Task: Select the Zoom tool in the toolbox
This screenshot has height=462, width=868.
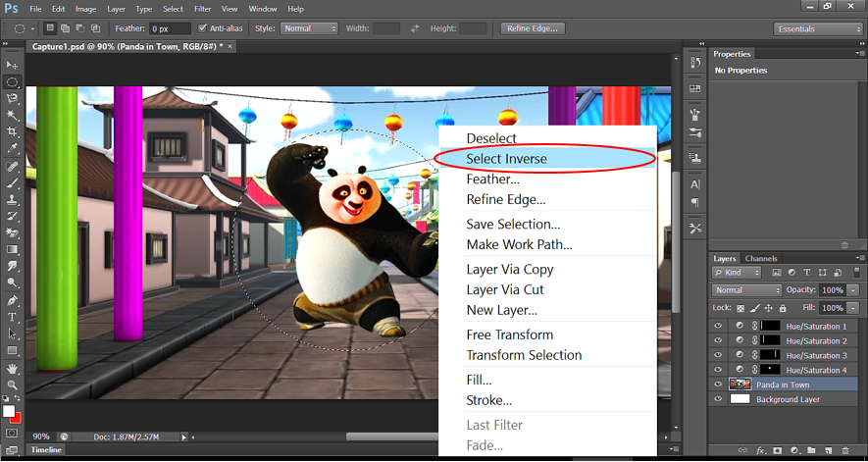Action: pyautogui.click(x=12, y=385)
